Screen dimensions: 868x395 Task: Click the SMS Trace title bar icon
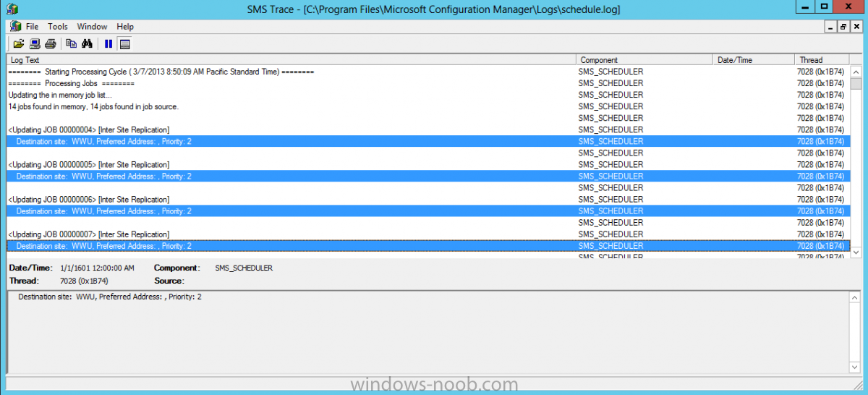pos(12,9)
